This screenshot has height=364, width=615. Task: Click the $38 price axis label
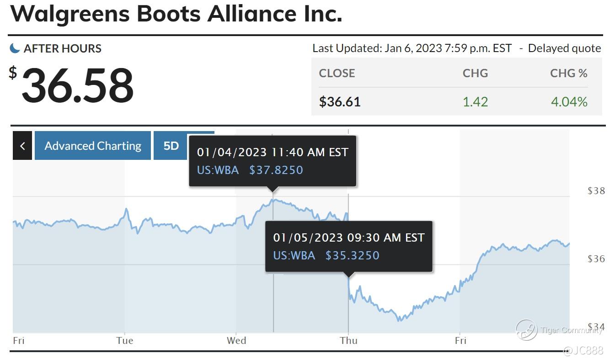pyautogui.click(x=596, y=191)
